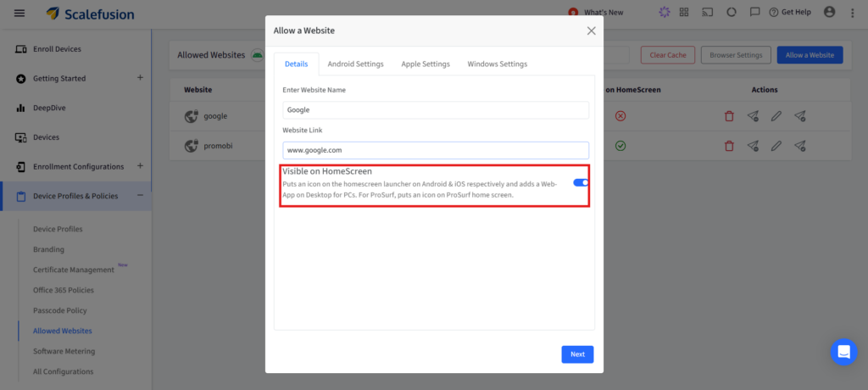Click the Android icon beside Allowed Websites
This screenshot has width=868, height=390.
pos(257,56)
